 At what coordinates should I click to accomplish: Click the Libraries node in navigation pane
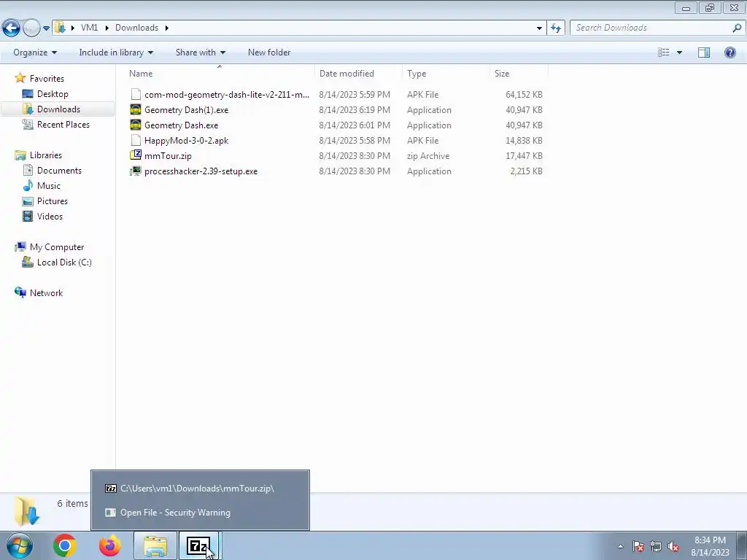(46, 155)
